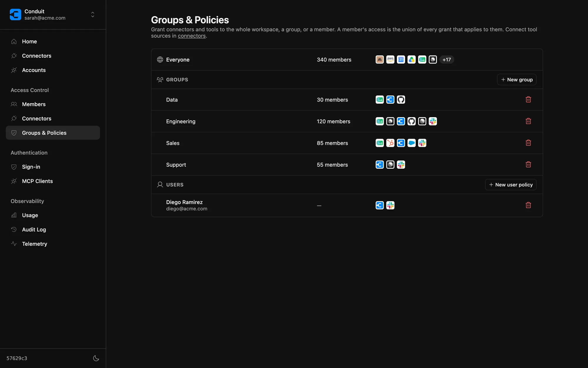Click the 120 members count
This screenshot has width=588, height=368.
tap(333, 121)
